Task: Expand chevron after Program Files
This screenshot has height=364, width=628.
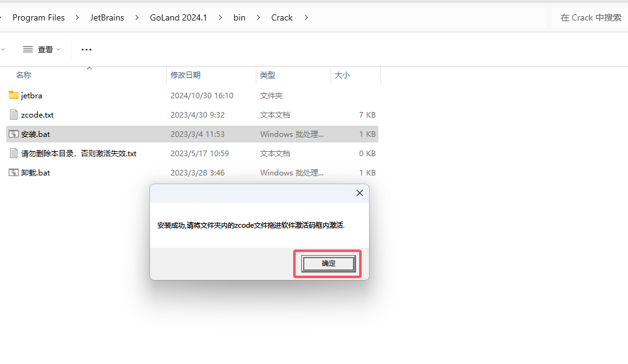Action: (77, 17)
